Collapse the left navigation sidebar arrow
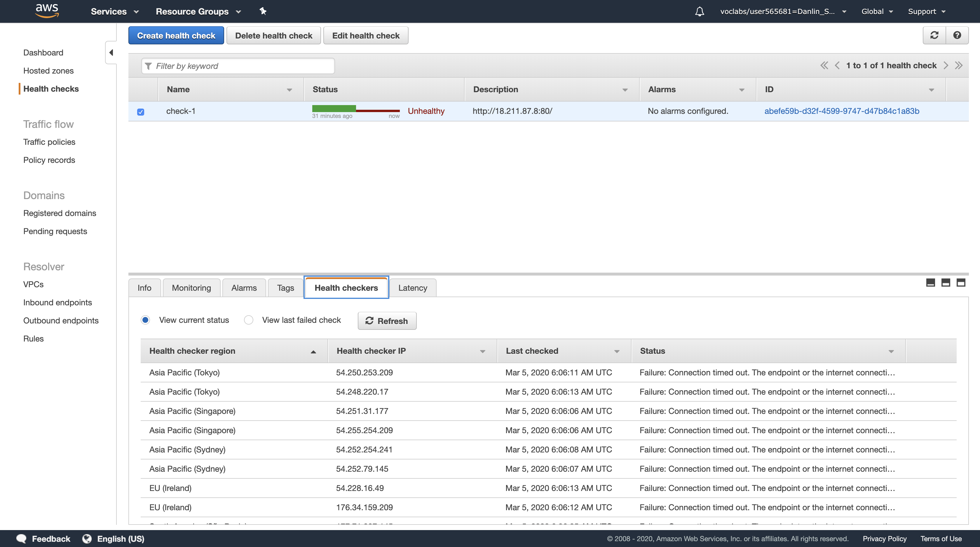 pyautogui.click(x=111, y=53)
